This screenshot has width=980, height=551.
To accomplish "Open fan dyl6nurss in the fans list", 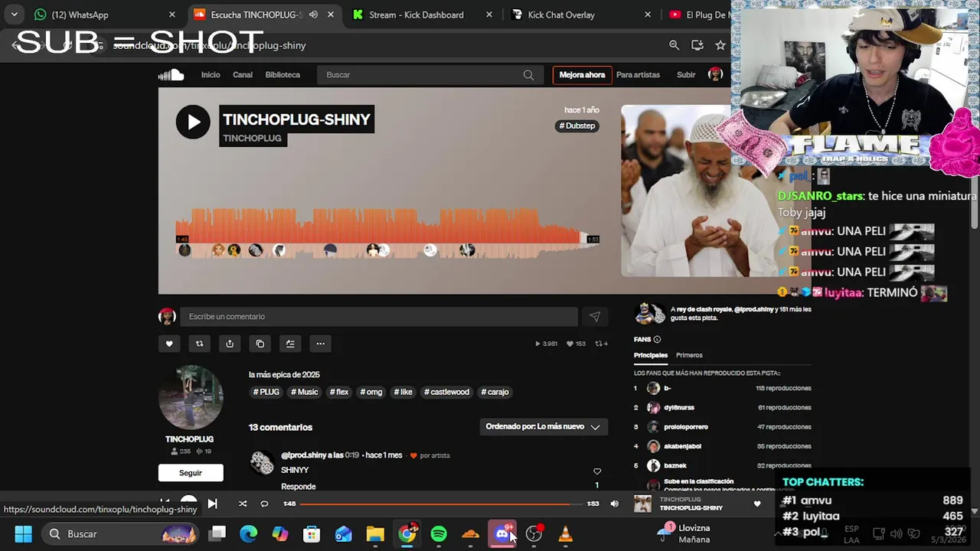I will [679, 408].
